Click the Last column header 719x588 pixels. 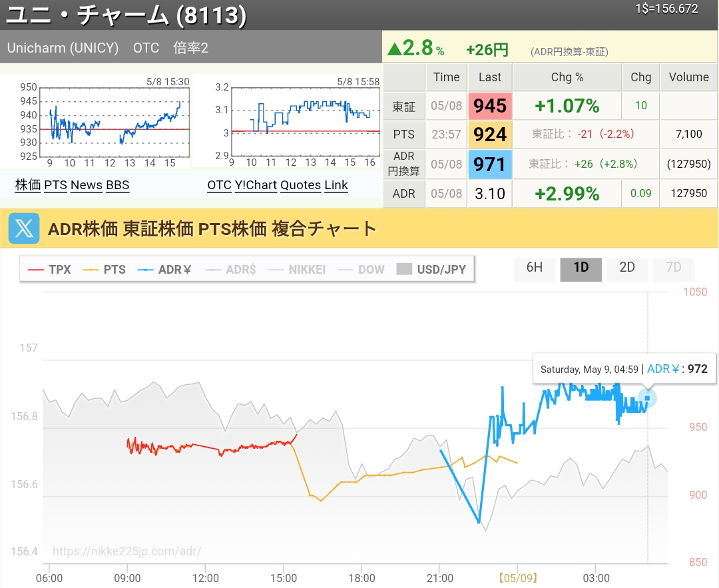tap(490, 77)
